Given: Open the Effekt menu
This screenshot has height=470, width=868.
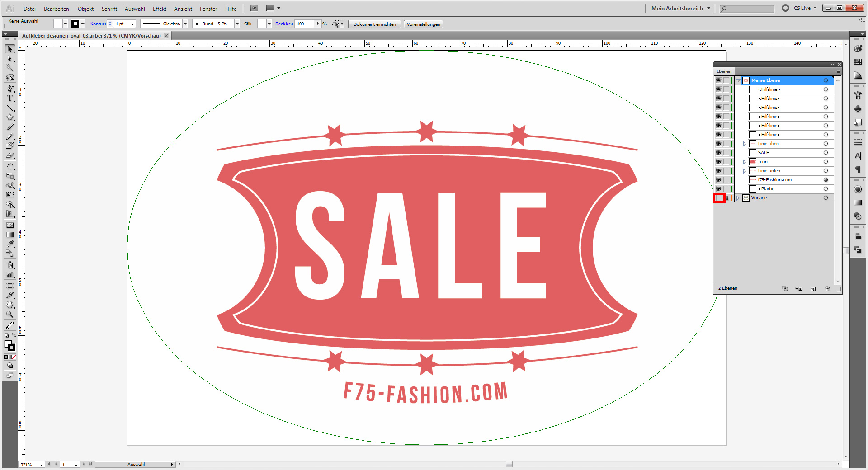Looking at the screenshot, I should pyautogui.click(x=159, y=9).
